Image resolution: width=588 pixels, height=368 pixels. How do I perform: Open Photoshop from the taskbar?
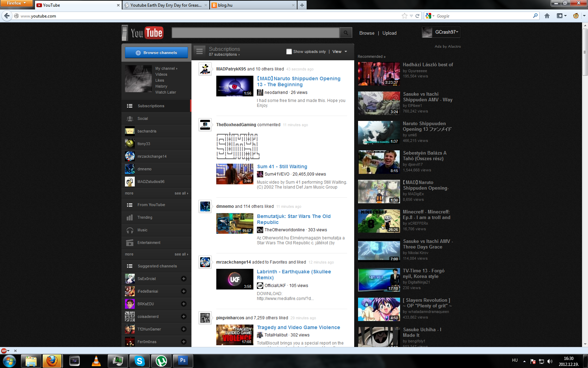[183, 361]
